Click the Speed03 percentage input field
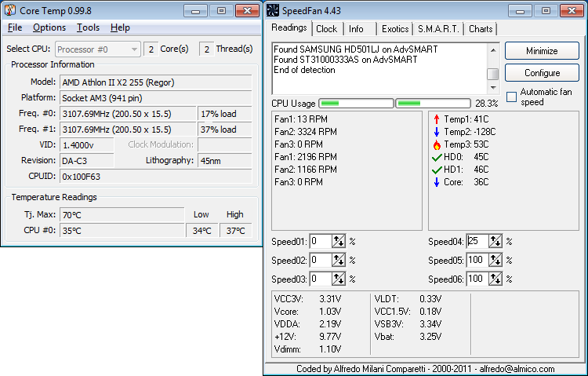 [321, 279]
